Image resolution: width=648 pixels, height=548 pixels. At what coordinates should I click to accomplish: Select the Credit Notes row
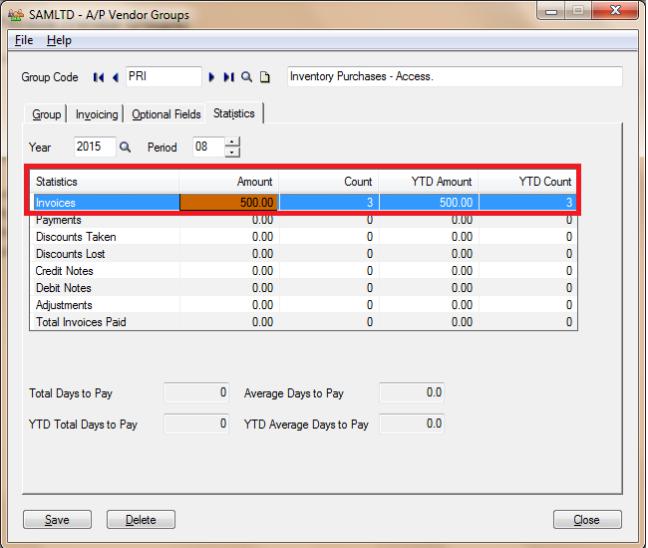304,271
